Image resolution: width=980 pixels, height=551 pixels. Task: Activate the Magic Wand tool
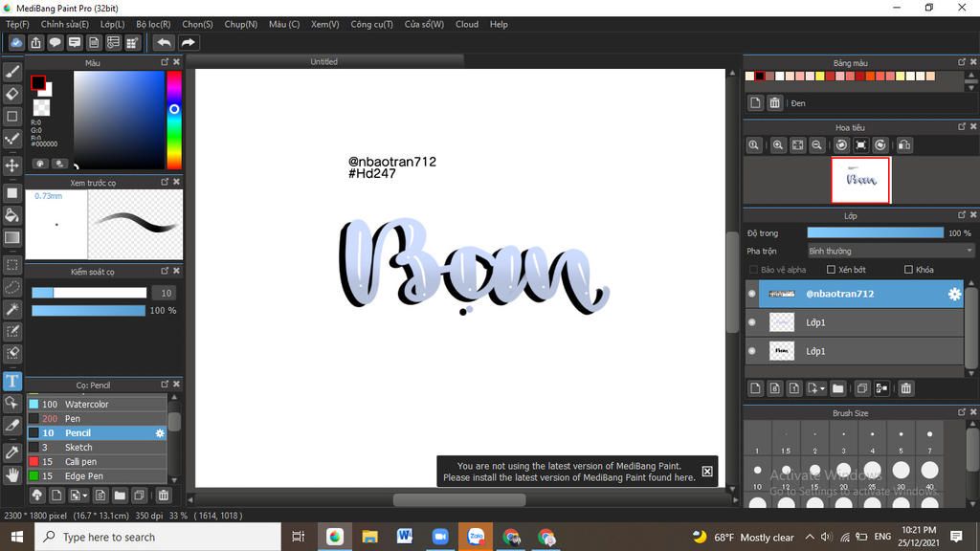pyautogui.click(x=11, y=309)
